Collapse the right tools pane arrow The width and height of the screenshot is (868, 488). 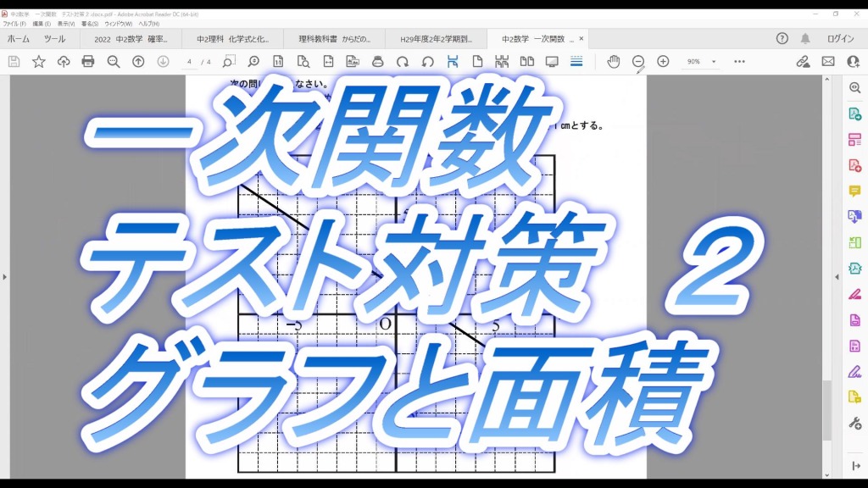pos(837,277)
